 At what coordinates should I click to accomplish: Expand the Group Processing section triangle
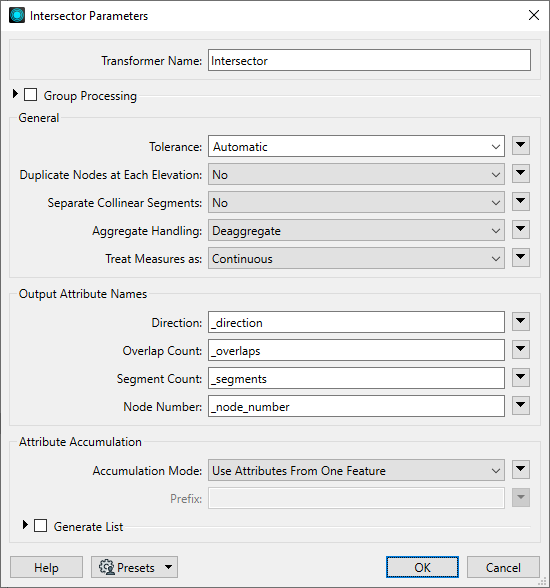[15, 94]
